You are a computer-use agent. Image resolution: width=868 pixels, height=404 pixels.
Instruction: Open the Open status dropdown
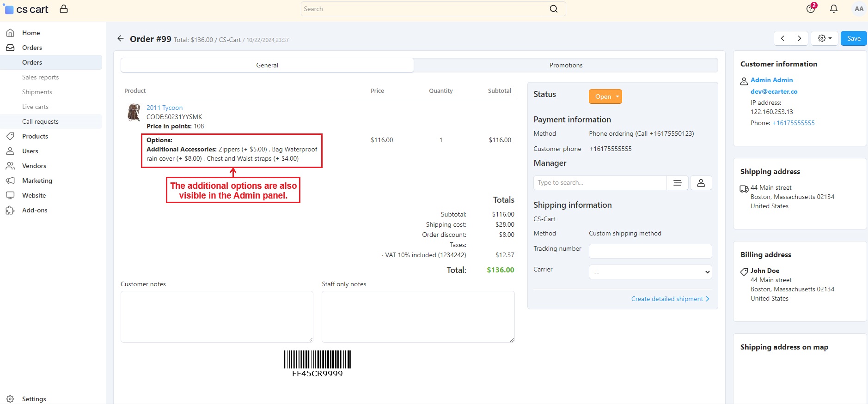click(x=605, y=96)
